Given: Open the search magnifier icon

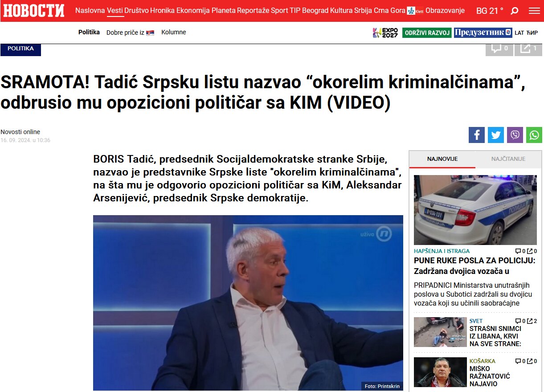Looking at the screenshot, I should click(515, 11).
